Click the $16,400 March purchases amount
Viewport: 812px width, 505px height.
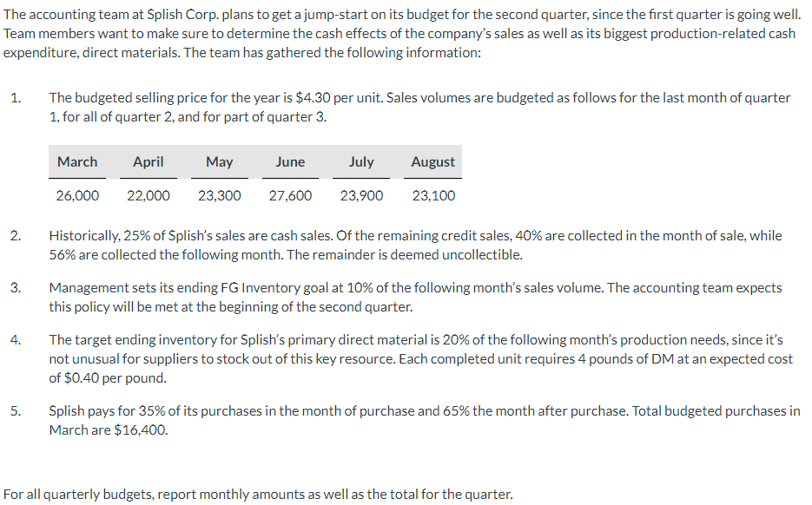point(140,430)
